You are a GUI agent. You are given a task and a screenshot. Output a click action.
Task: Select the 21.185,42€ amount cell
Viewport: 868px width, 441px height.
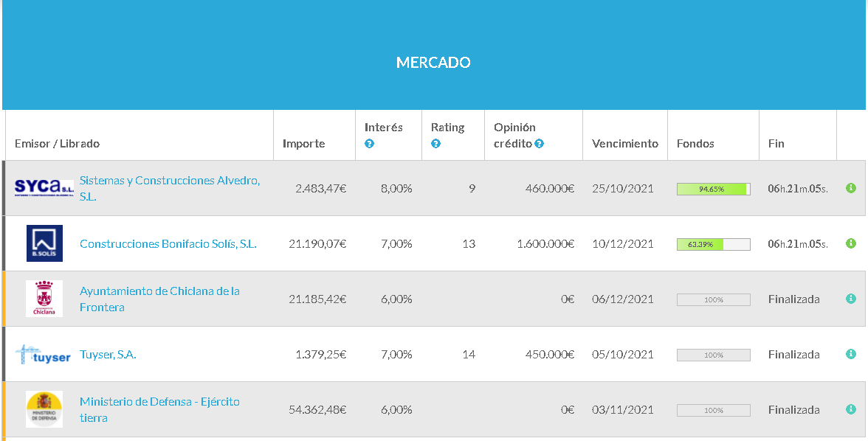coord(317,299)
